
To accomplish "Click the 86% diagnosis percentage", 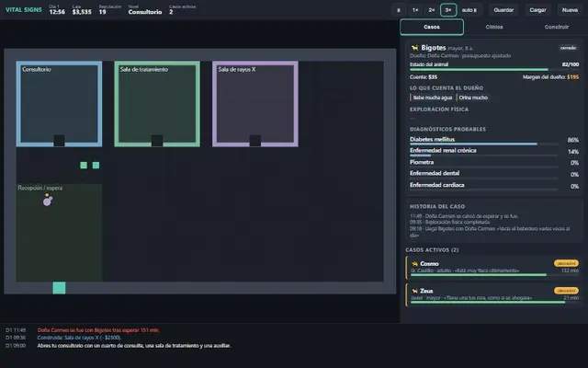I will tap(573, 140).
